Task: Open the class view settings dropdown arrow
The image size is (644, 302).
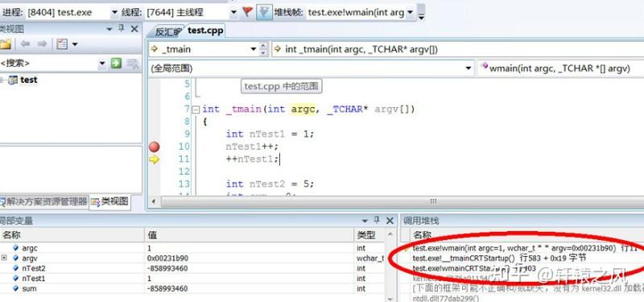Action: pyautogui.click(x=75, y=44)
